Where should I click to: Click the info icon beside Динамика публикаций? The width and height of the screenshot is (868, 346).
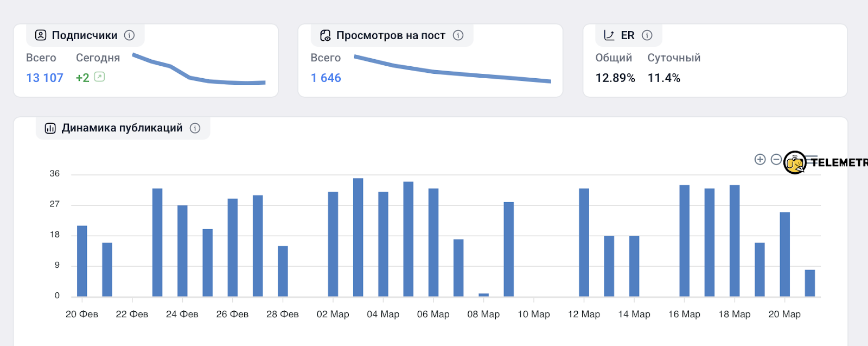point(195,128)
